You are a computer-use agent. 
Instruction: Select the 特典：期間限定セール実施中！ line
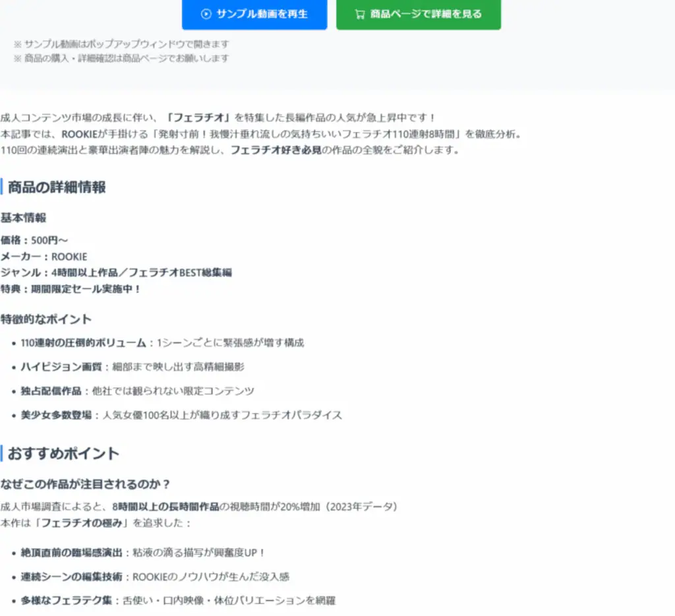click(x=71, y=289)
